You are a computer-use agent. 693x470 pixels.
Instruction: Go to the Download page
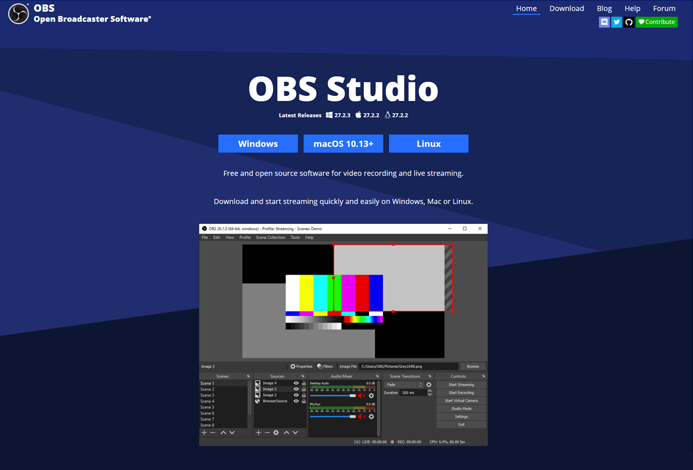pyautogui.click(x=567, y=8)
